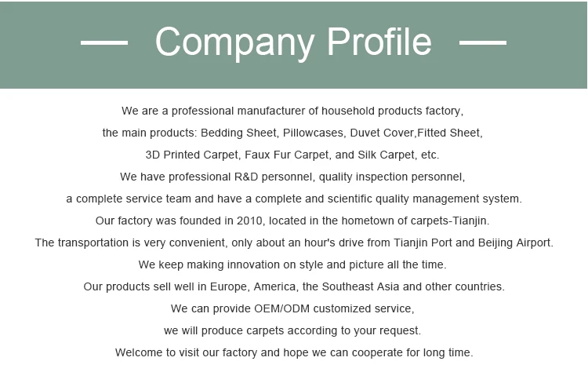Click the line "Welcome to visit our factory"
The width and height of the screenshot is (588, 372).
[294, 352]
